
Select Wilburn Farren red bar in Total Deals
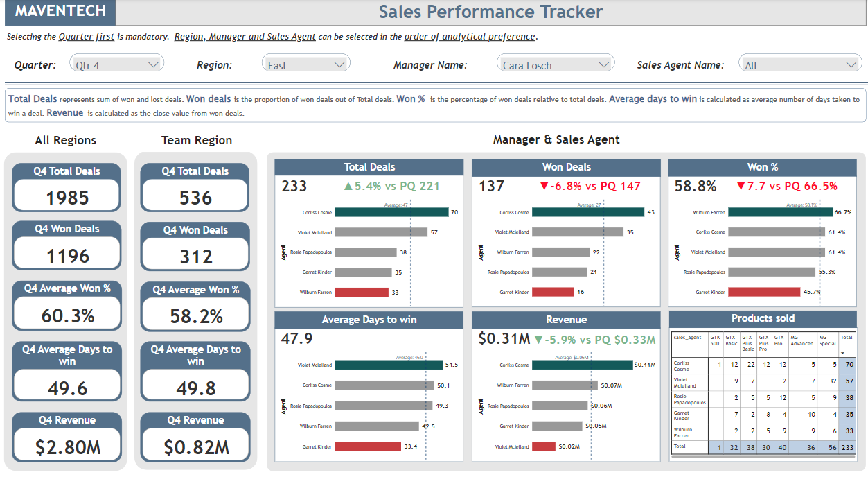[362, 293]
